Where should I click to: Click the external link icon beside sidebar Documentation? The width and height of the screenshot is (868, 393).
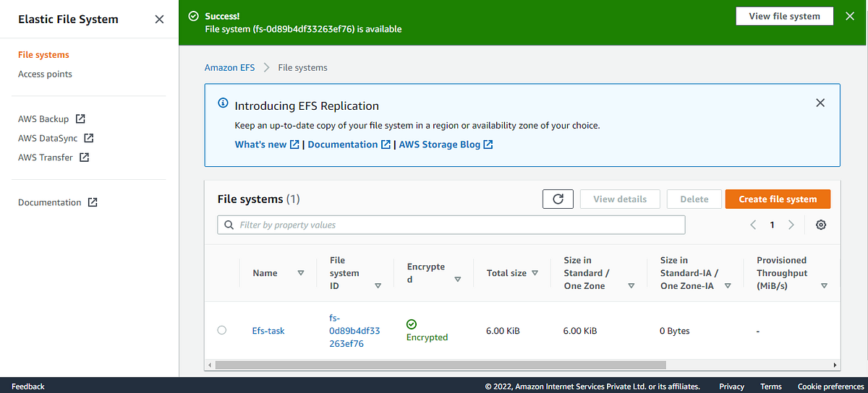pos(93,202)
